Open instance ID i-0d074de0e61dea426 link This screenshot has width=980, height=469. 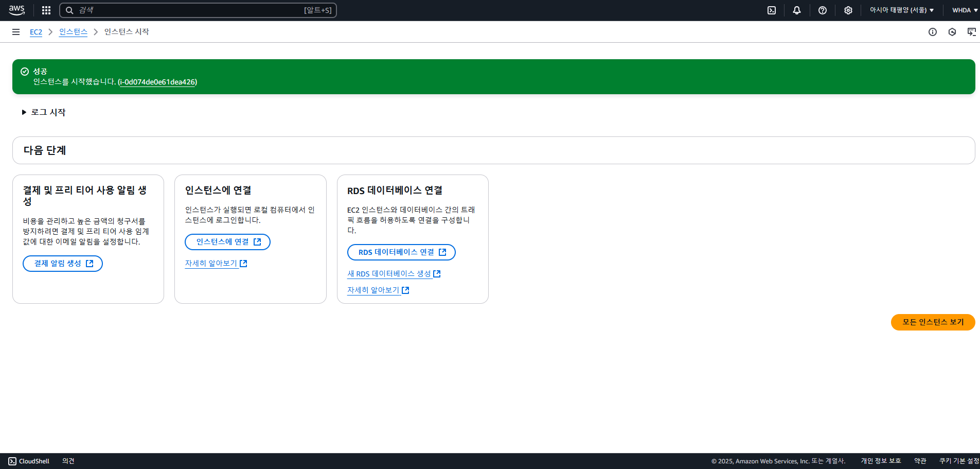(x=157, y=82)
